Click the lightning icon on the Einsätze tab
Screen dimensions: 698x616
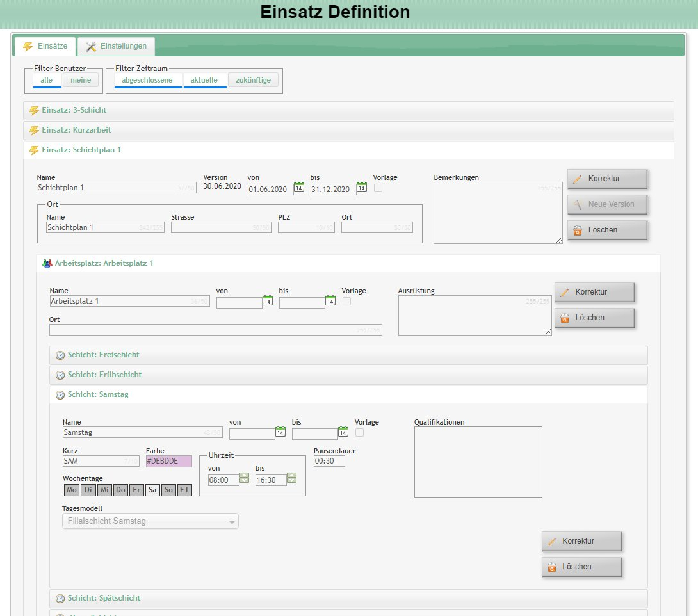coord(28,46)
